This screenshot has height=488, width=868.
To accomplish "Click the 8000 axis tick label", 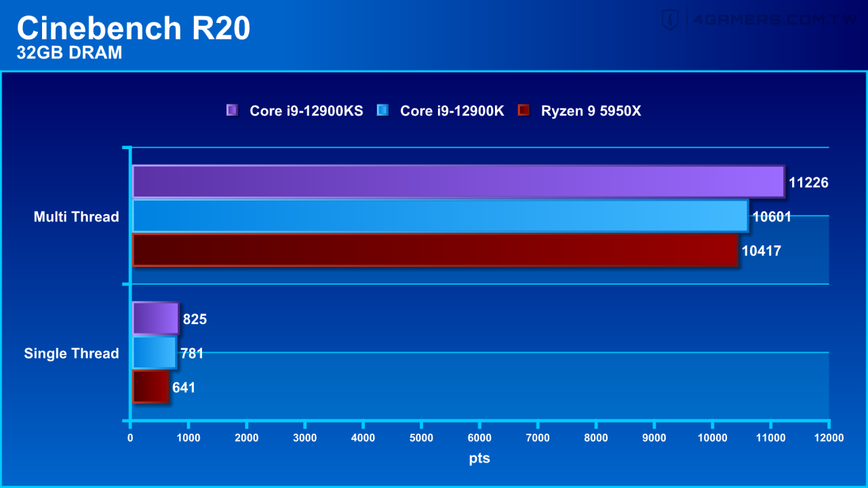I will 596,439.
